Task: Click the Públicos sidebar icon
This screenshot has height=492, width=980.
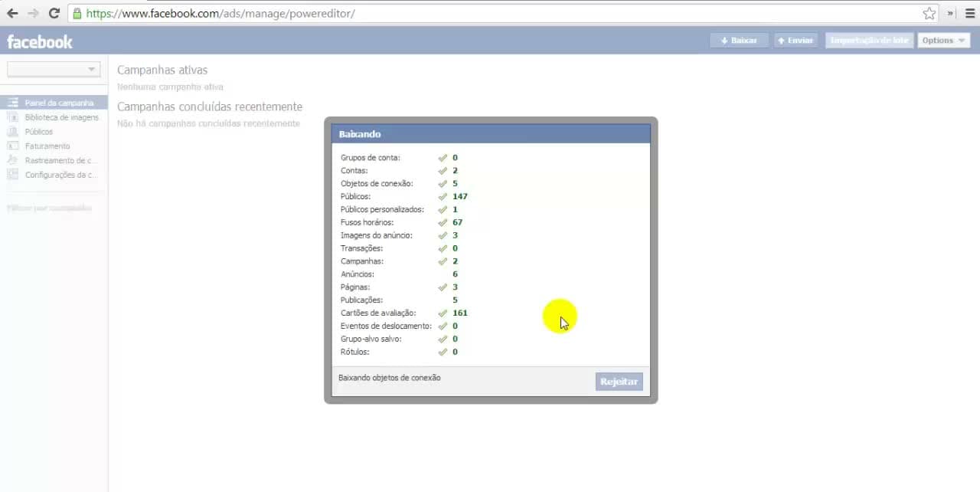Action: (12, 132)
